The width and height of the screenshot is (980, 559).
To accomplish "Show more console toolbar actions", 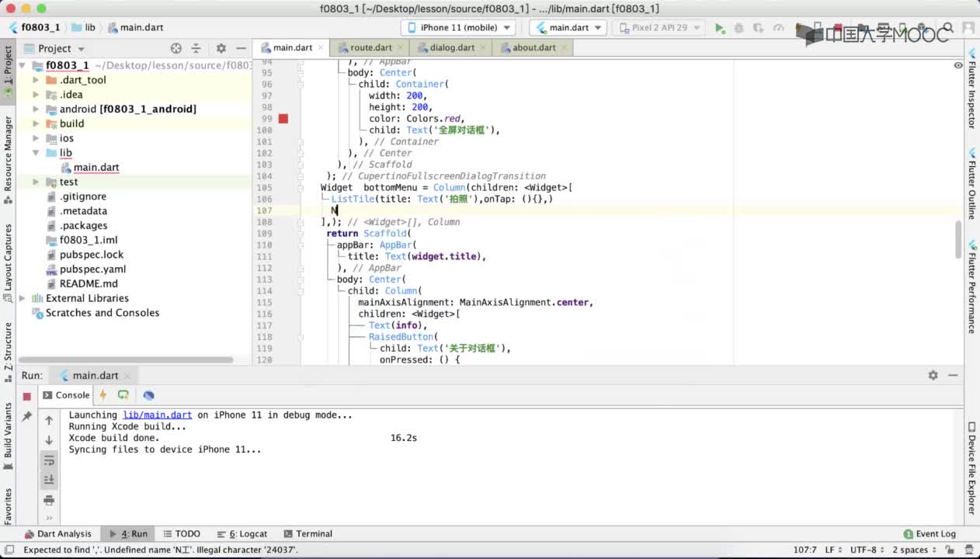I will tap(49, 518).
